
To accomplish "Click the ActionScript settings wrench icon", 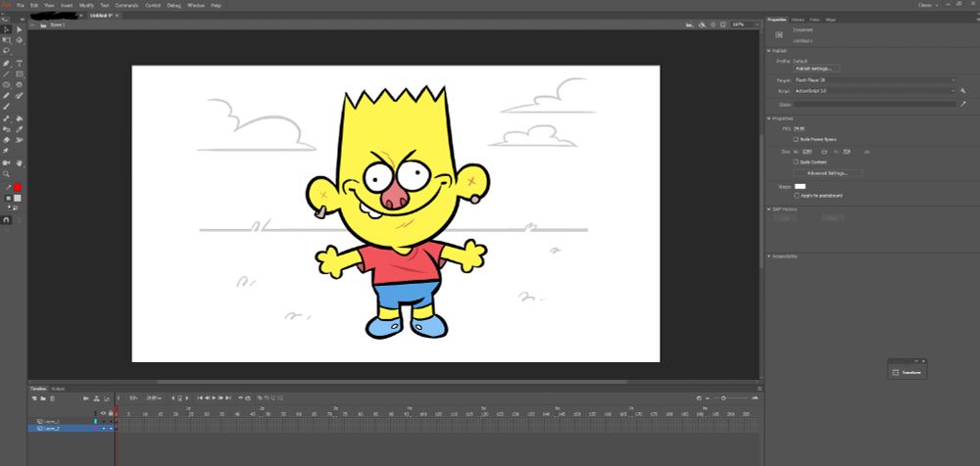I will (963, 91).
